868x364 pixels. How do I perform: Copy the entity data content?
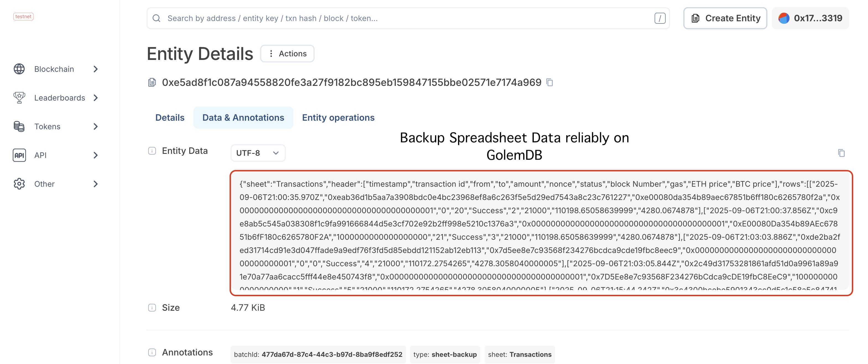[x=841, y=153]
